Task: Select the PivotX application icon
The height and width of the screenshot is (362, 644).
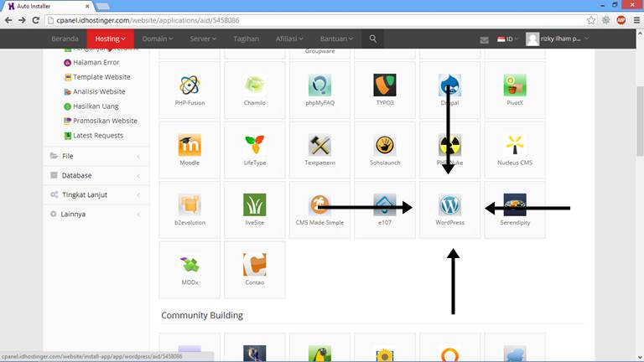Action: click(515, 85)
